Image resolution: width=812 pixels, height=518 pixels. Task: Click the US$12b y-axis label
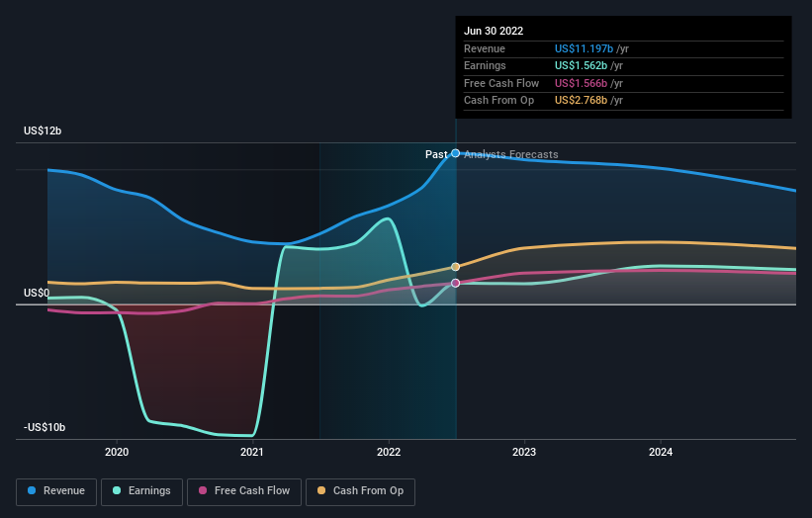tap(43, 130)
